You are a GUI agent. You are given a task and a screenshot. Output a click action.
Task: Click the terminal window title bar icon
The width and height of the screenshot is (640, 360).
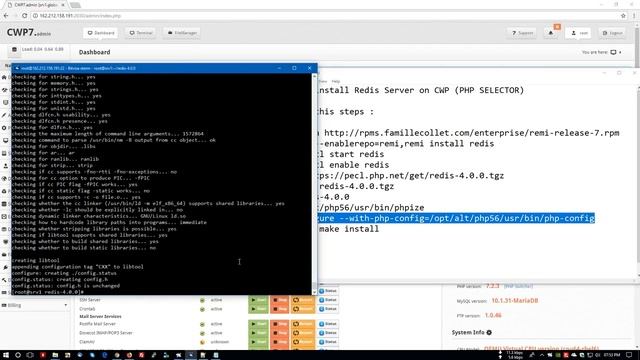(x=17, y=68)
